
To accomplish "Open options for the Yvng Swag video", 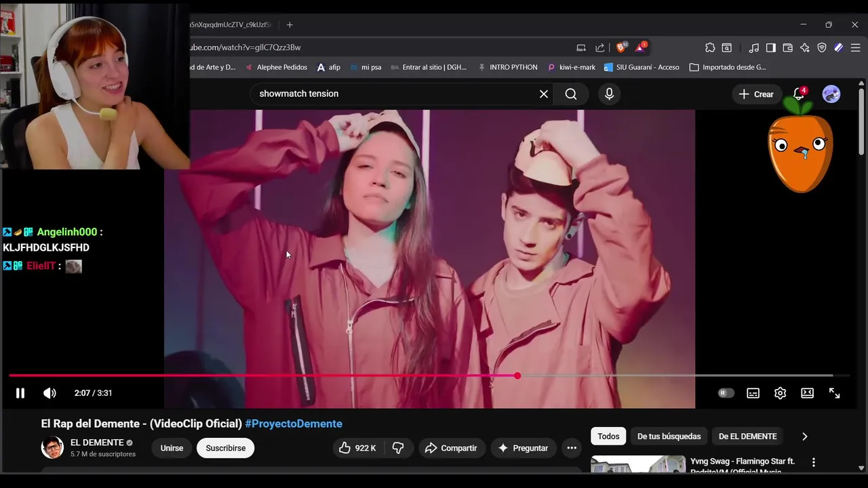I will pos(813,462).
